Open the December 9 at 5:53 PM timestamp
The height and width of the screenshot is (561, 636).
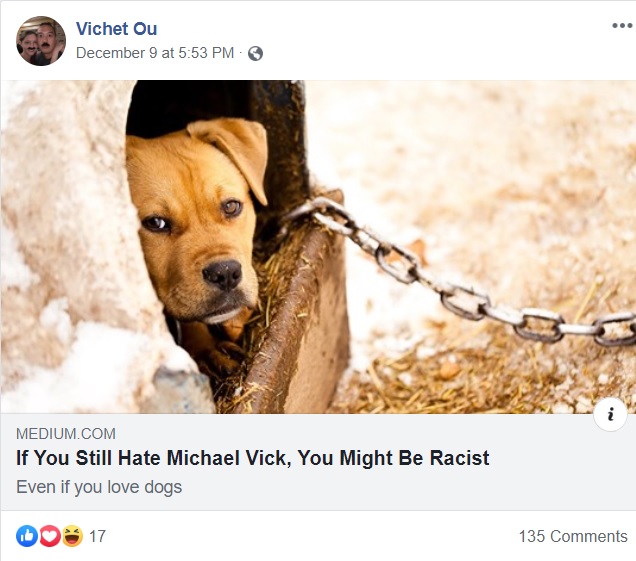tap(155, 53)
